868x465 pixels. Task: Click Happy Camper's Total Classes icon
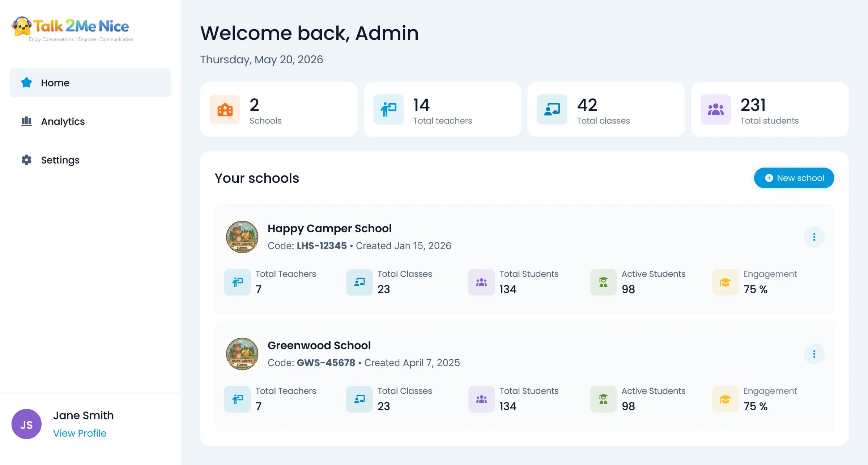[359, 282]
